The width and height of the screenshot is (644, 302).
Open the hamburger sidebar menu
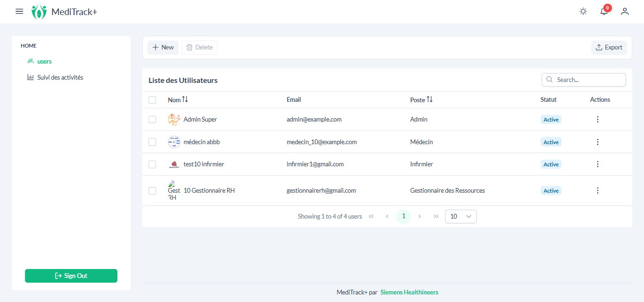click(x=19, y=11)
